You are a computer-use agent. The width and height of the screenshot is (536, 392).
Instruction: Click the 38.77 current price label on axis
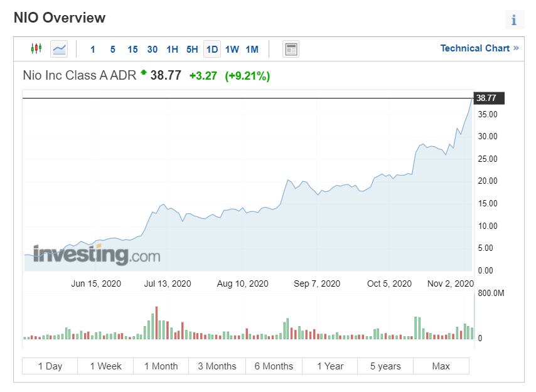(489, 98)
